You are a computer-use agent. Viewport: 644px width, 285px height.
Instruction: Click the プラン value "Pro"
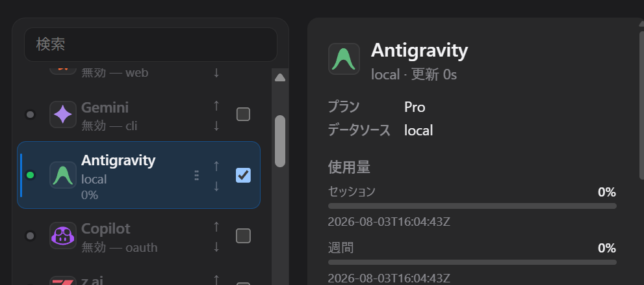point(415,107)
